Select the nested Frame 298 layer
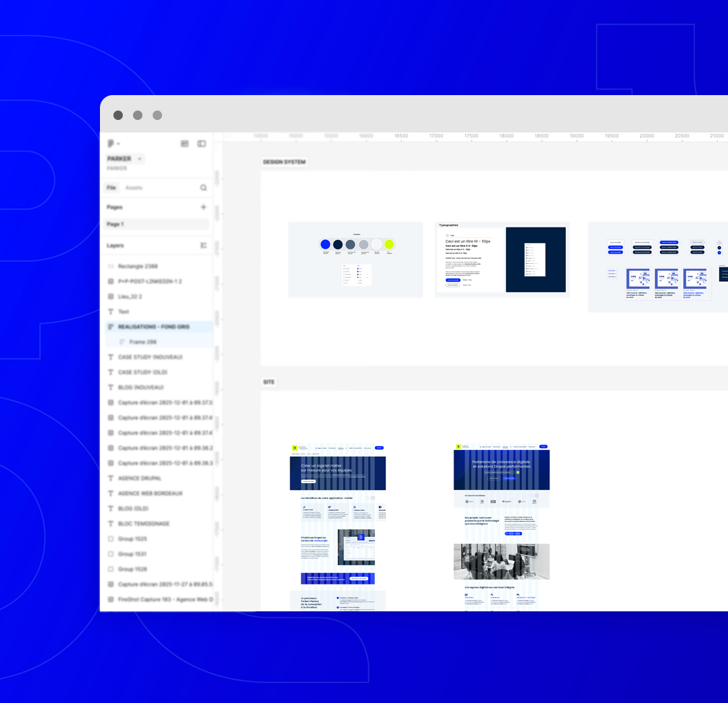This screenshot has width=728, height=703. pos(143,342)
